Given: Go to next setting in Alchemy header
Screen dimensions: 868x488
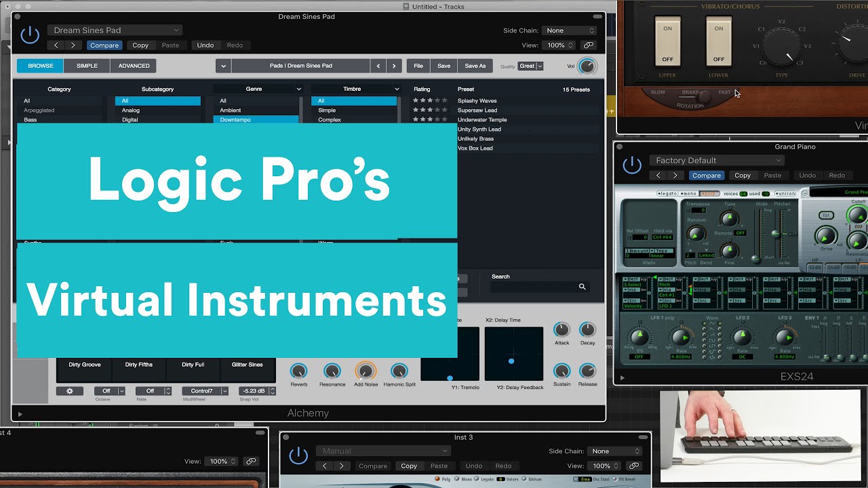Looking at the screenshot, I should click(73, 45).
